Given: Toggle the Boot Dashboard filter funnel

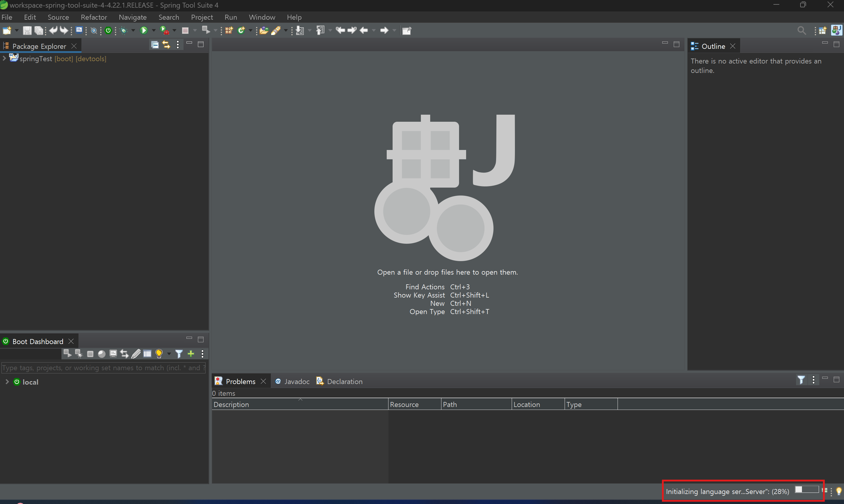Looking at the screenshot, I should tap(179, 353).
